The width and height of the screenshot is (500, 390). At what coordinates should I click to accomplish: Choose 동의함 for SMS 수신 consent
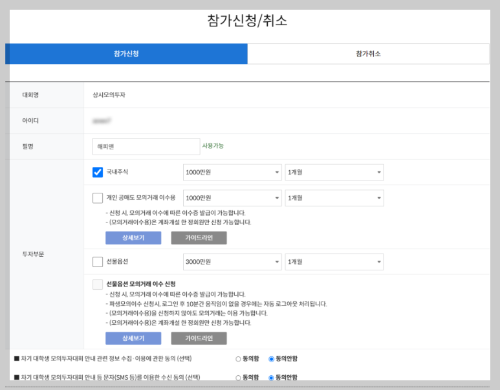coord(238,378)
